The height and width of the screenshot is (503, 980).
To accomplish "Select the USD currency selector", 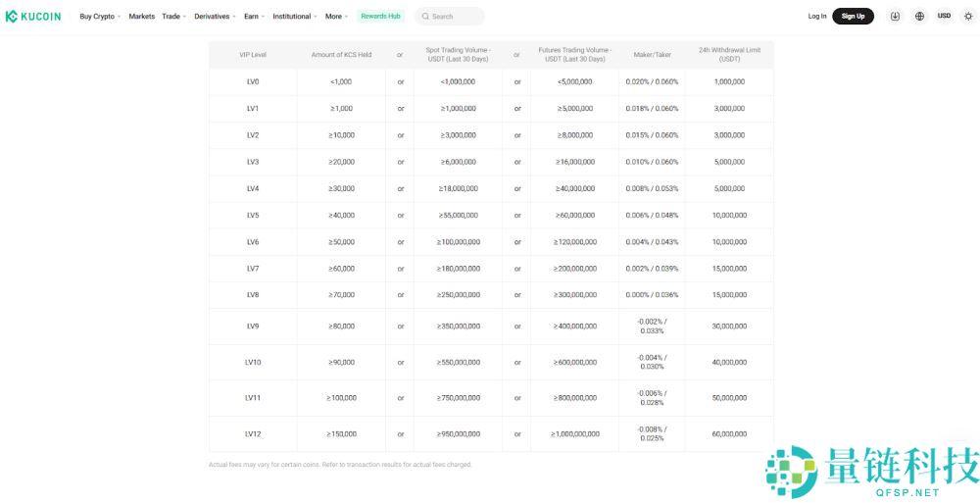I will click(x=944, y=16).
